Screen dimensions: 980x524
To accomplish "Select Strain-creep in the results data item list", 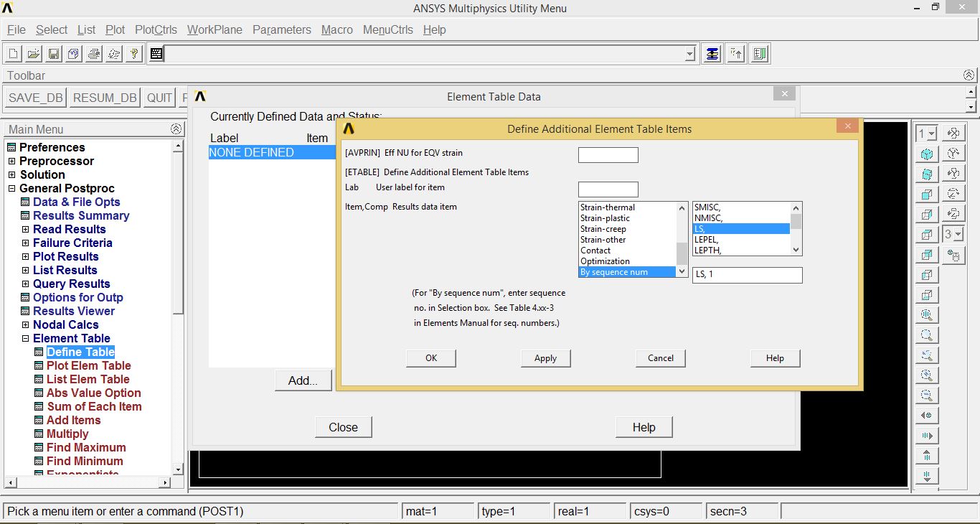I will point(607,229).
